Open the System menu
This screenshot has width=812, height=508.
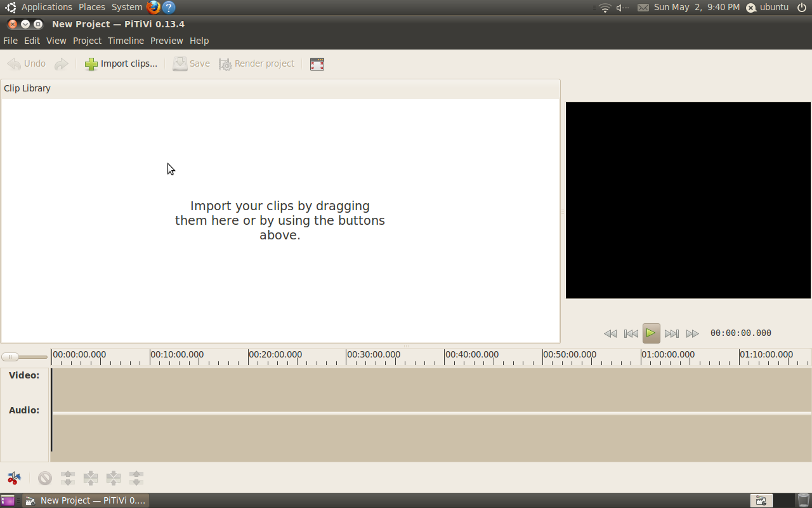[x=127, y=7]
